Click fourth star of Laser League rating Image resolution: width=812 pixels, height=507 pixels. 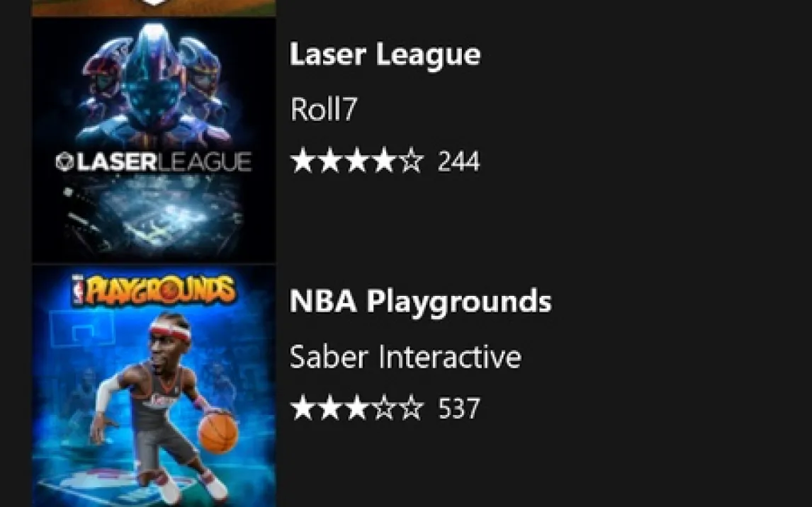click(384, 160)
